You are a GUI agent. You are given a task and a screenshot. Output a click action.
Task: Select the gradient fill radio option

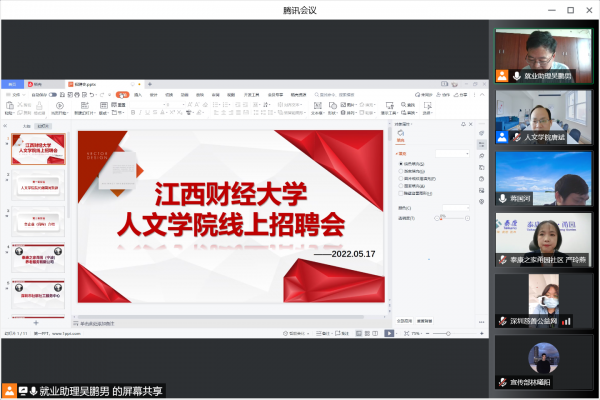click(x=400, y=171)
